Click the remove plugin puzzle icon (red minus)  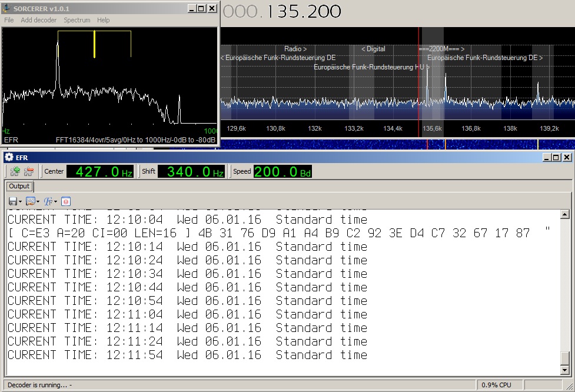coord(29,171)
